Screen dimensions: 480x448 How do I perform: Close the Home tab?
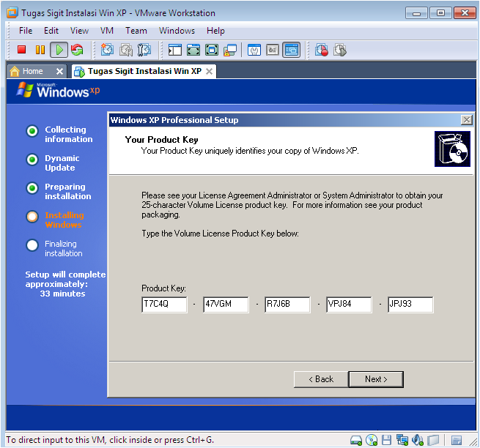click(x=59, y=72)
